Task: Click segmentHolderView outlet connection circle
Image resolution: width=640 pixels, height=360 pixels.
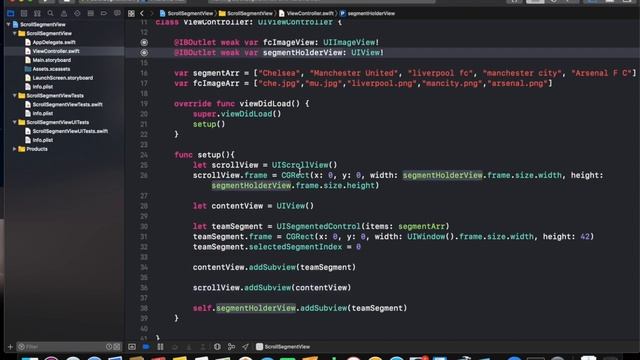Action: pyautogui.click(x=144, y=53)
